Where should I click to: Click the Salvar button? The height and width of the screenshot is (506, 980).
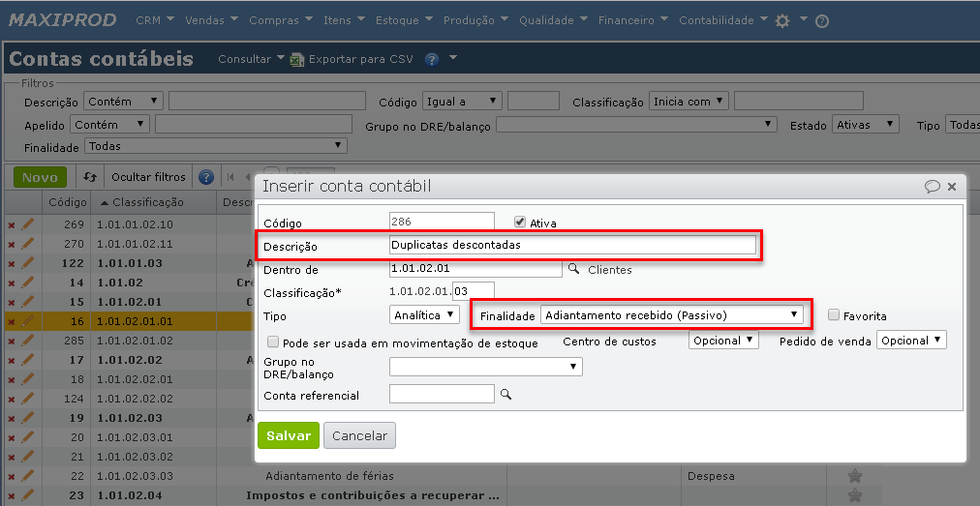289,435
